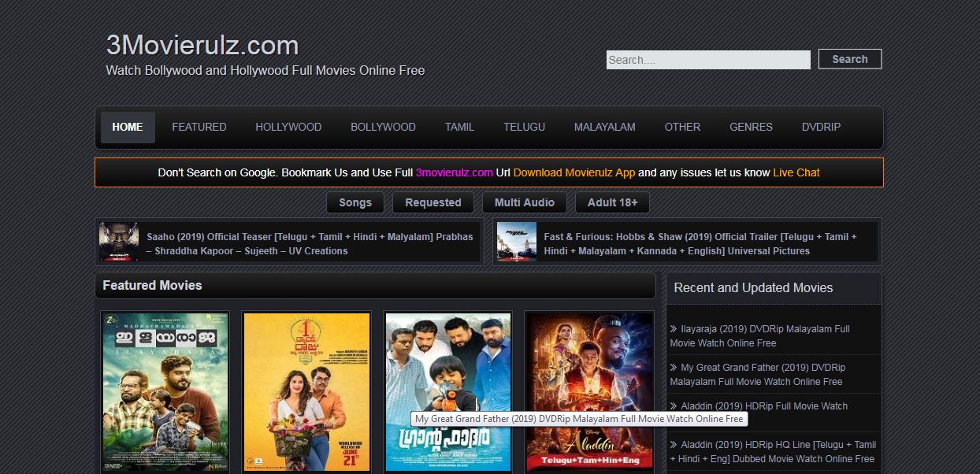This screenshot has height=474, width=980.
Task: Click the Download Movierulz App link
Action: [x=574, y=172]
